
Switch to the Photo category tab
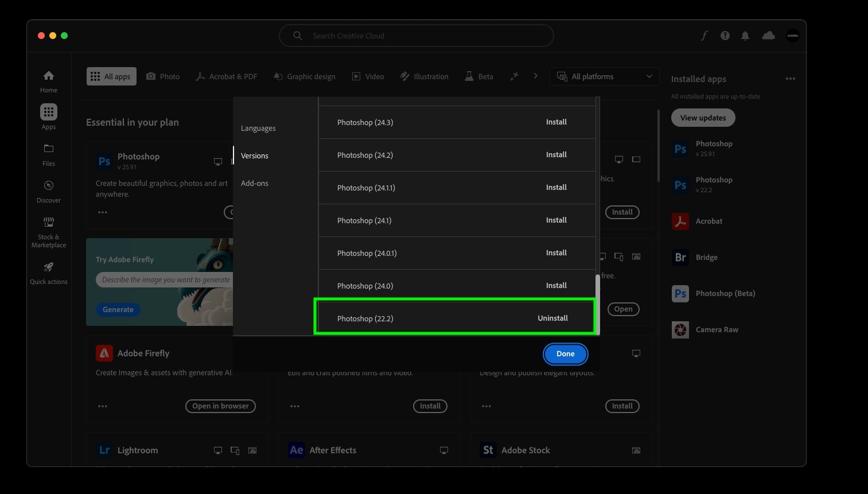(x=163, y=76)
